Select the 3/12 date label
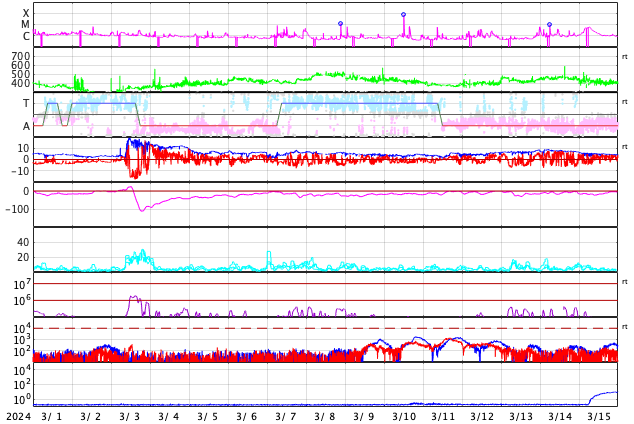 tap(482, 416)
